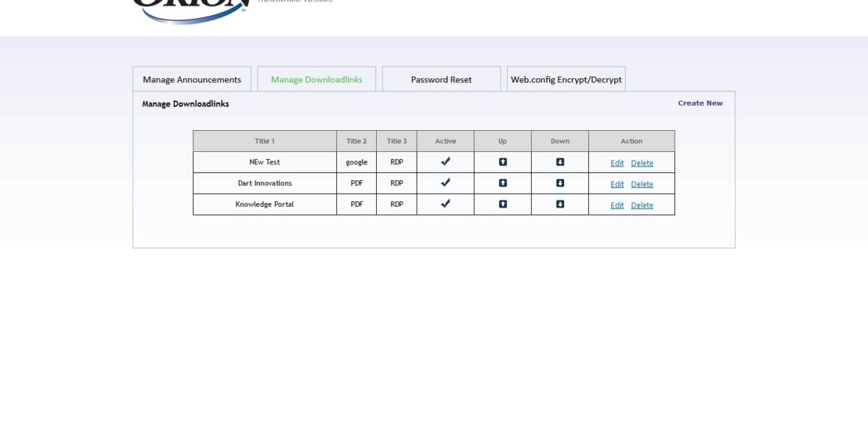868x434 pixels.
Task: Select the Manage Downloadlinks tab
Action: pos(317,80)
